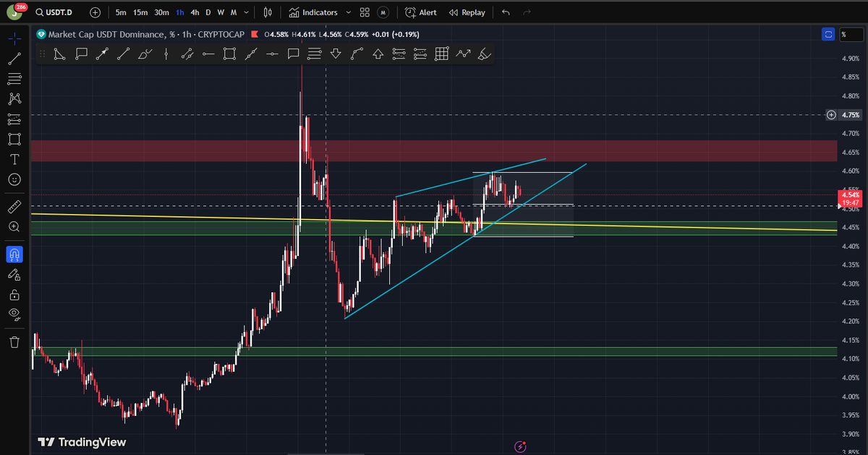The image size is (868, 455).
Task: Open the user profile avatar J
Action: click(x=13, y=13)
